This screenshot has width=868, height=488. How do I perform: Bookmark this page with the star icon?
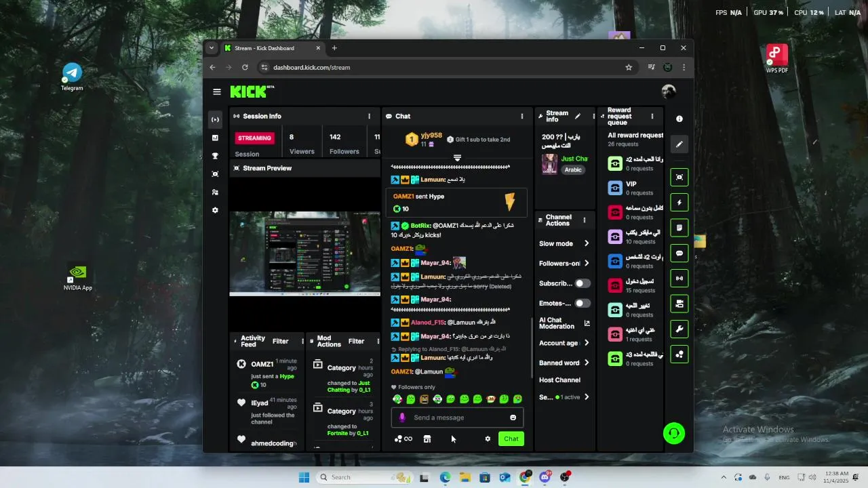[x=629, y=67]
